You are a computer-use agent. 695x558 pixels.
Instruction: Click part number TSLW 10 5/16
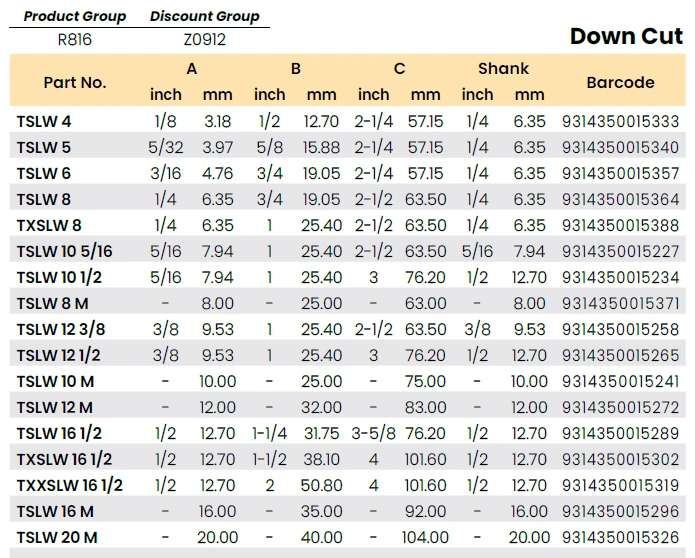click(x=65, y=252)
